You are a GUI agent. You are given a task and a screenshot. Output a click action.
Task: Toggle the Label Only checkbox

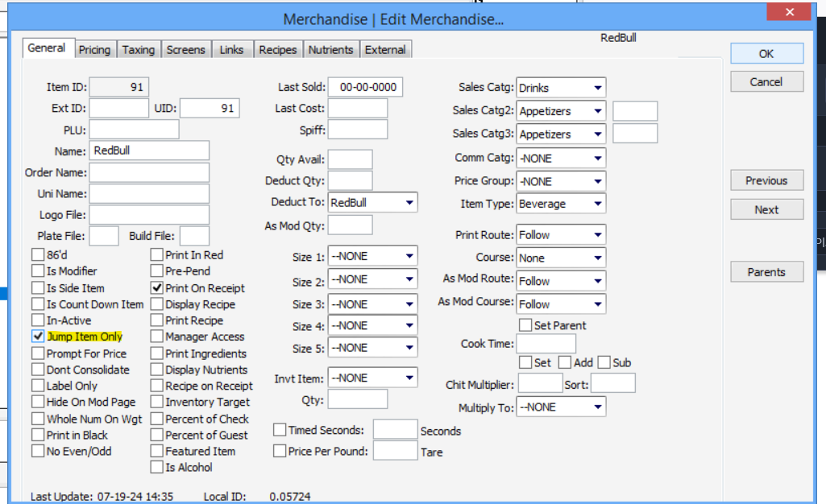38,386
